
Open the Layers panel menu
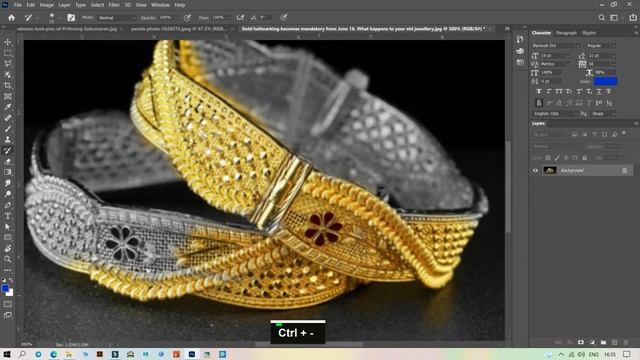(x=636, y=123)
